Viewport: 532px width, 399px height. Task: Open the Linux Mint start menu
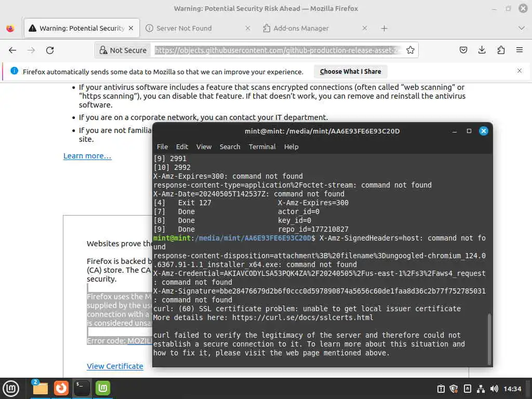point(11,389)
